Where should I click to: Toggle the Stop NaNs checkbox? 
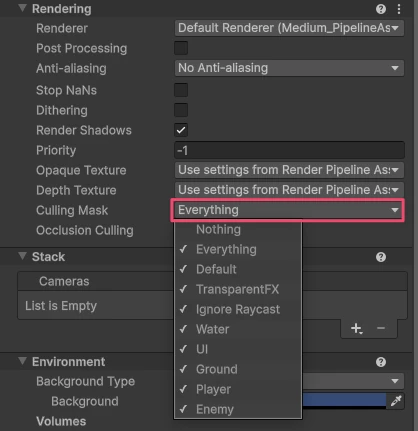181,90
